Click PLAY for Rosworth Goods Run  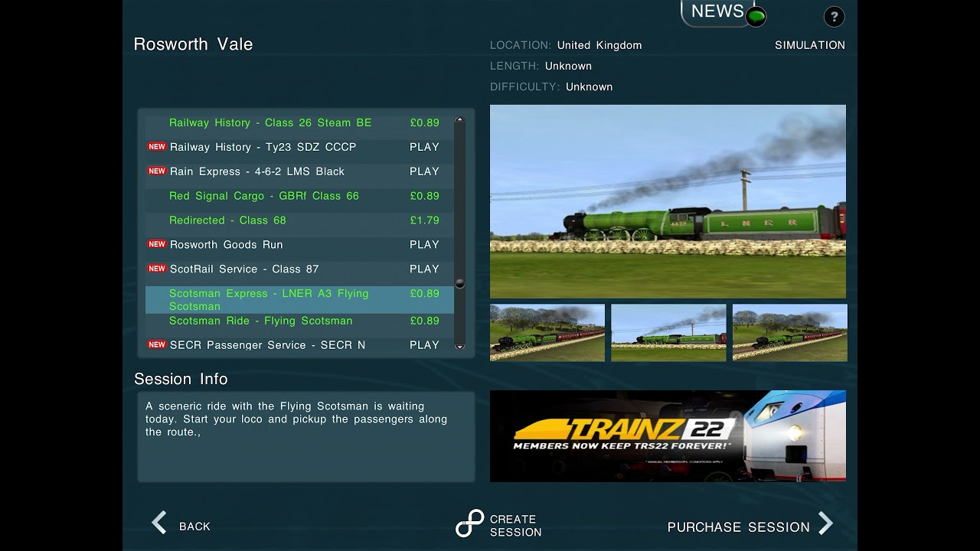pyautogui.click(x=424, y=245)
